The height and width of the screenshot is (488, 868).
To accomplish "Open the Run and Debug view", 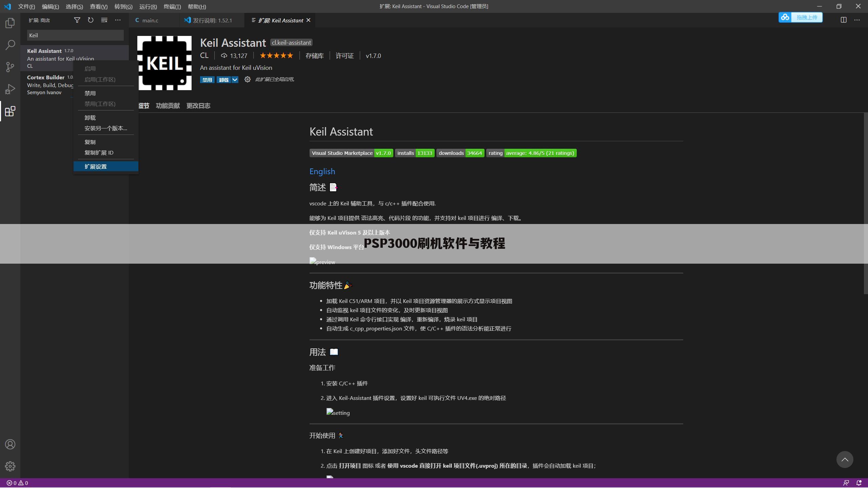I will (x=10, y=89).
